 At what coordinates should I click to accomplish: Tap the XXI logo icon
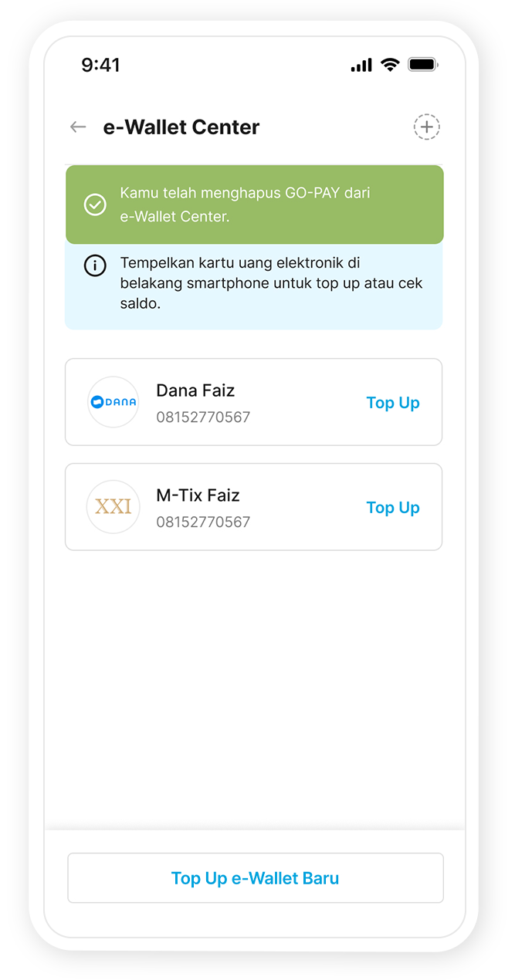[x=113, y=507]
